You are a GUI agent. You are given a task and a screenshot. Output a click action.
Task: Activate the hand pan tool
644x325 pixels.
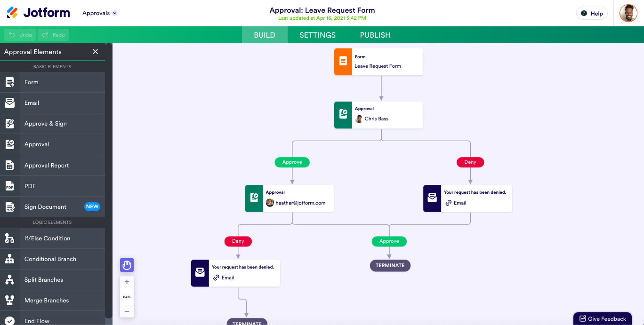point(127,265)
